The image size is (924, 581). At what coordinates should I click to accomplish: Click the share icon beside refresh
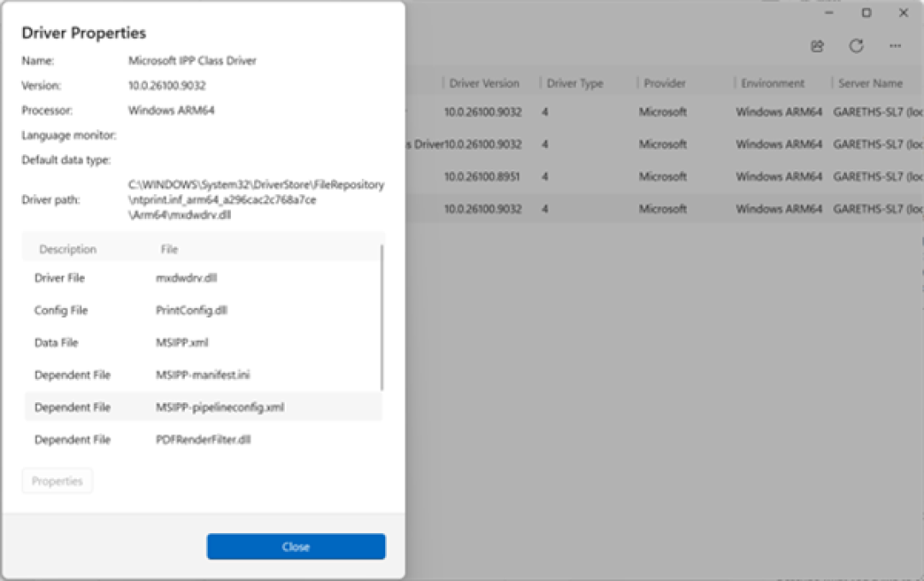tap(817, 46)
